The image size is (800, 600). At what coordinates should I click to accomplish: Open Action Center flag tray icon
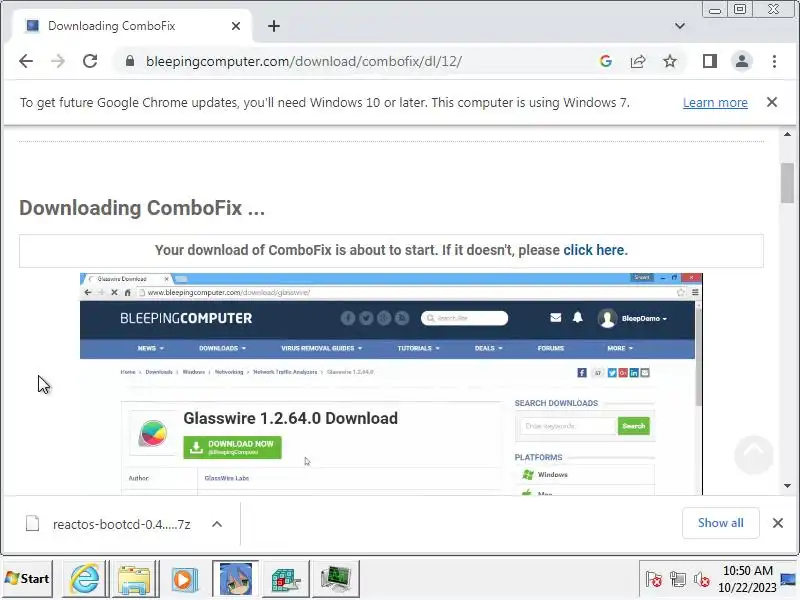[654, 579]
